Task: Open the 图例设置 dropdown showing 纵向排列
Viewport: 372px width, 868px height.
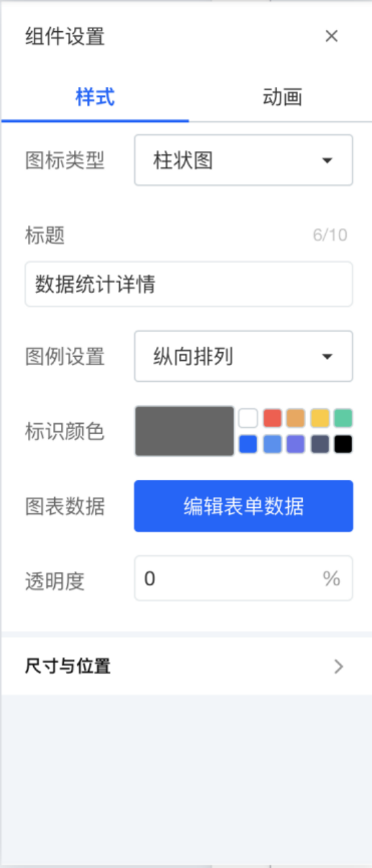Action: click(x=244, y=356)
